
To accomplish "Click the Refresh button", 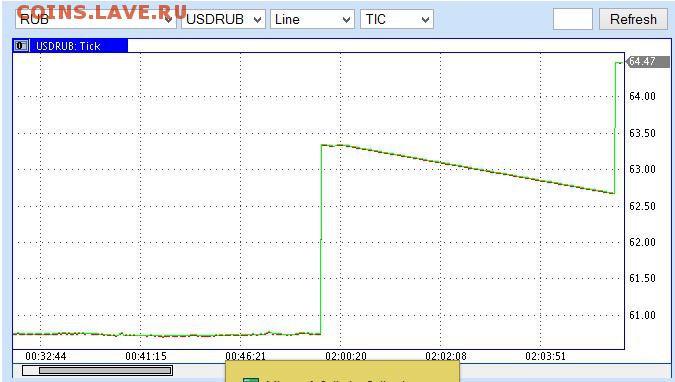I will [x=633, y=19].
